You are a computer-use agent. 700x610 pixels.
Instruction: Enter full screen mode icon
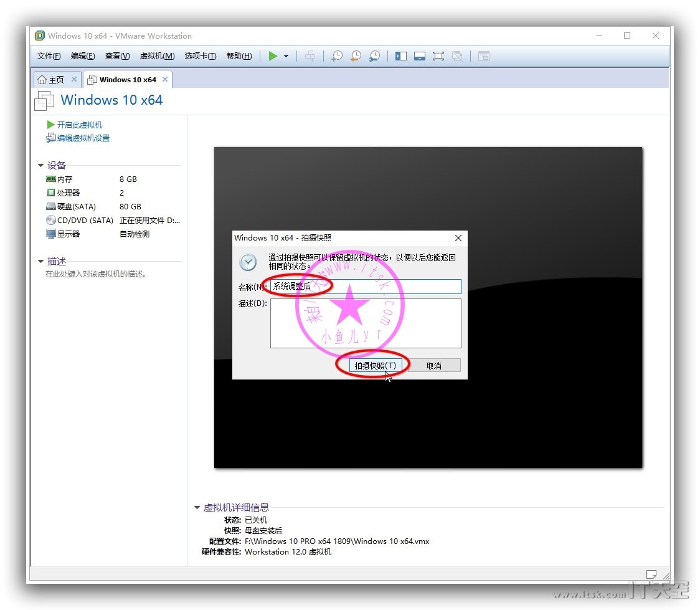pos(438,56)
